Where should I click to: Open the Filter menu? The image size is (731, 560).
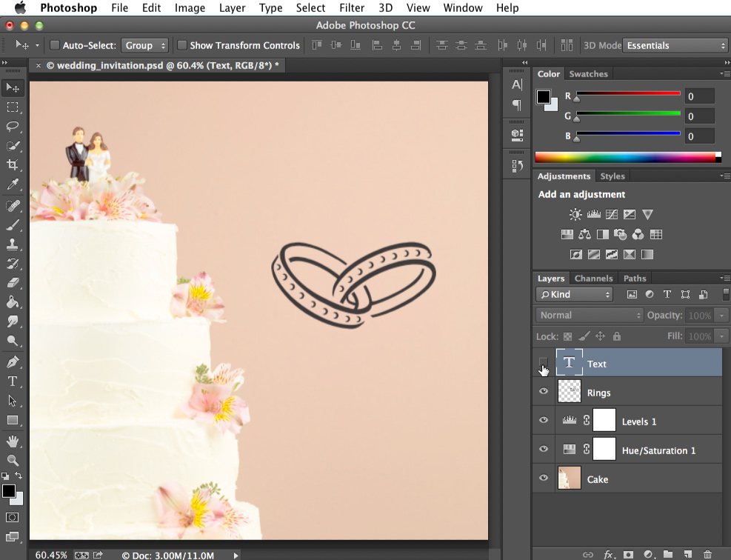pos(351,8)
